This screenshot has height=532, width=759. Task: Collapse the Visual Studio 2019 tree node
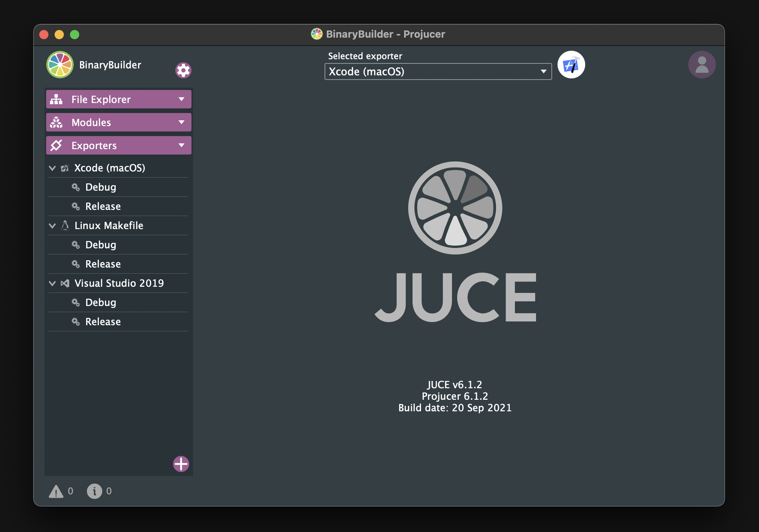[x=52, y=283]
